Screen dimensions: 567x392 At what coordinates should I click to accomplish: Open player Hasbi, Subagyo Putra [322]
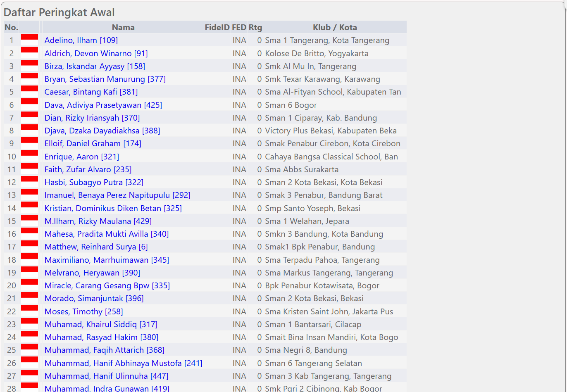click(x=94, y=182)
